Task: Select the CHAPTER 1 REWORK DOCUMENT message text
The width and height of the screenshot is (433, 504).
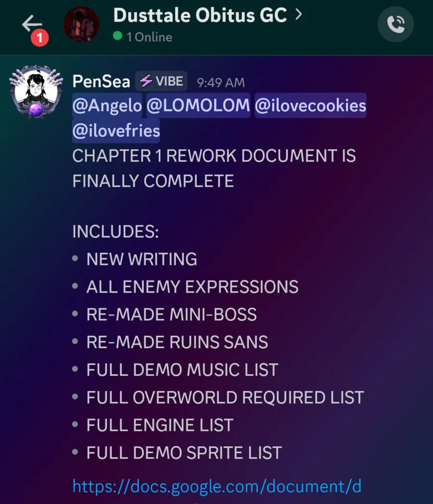Action: click(214, 168)
